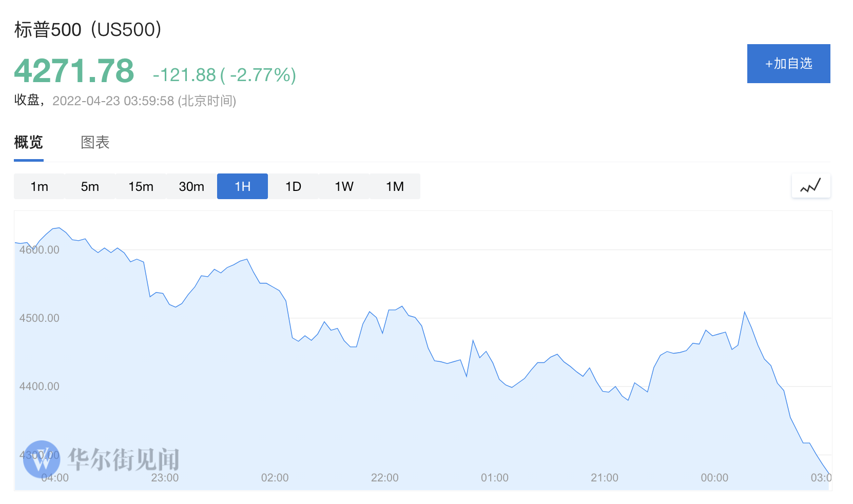Choose the 30m timeframe
The width and height of the screenshot is (853, 504).
191,186
